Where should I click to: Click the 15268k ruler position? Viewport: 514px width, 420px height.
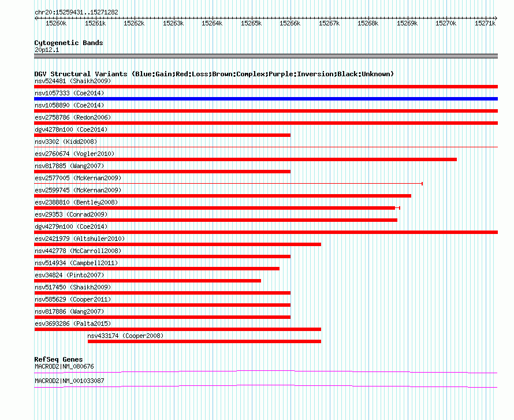click(x=368, y=23)
